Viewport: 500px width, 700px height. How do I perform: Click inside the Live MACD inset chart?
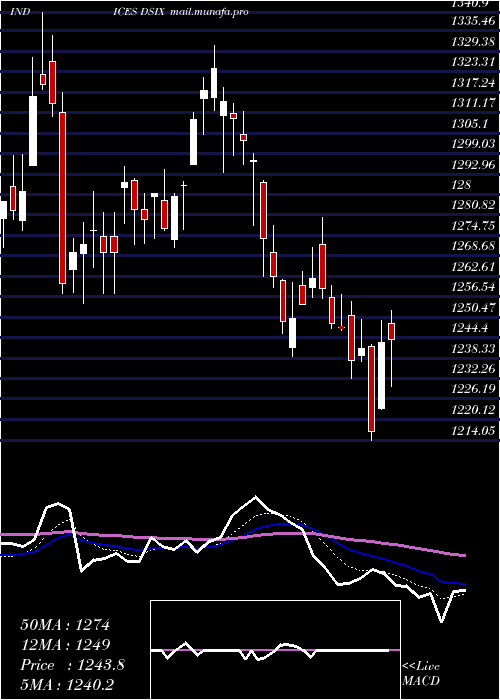pyautogui.click(x=275, y=650)
